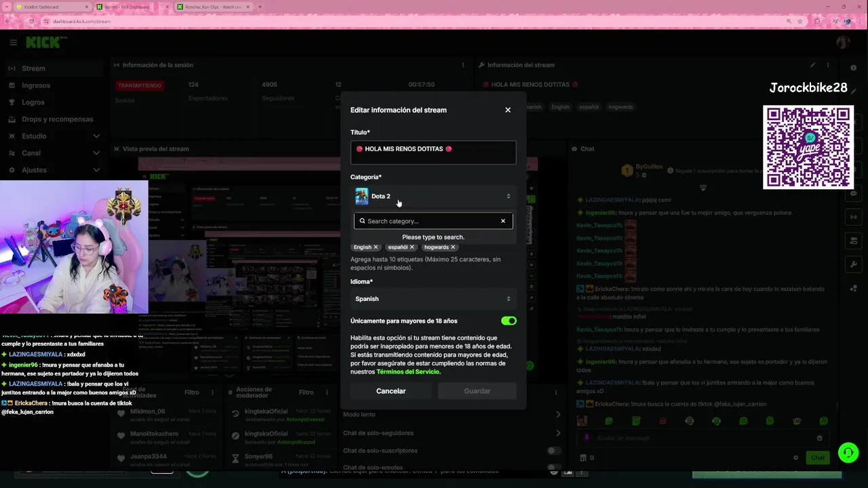The height and width of the screenshot is (488, 868).
Task: Click the webcam overlay of the streamer
Action: click(x=74, y=247)
